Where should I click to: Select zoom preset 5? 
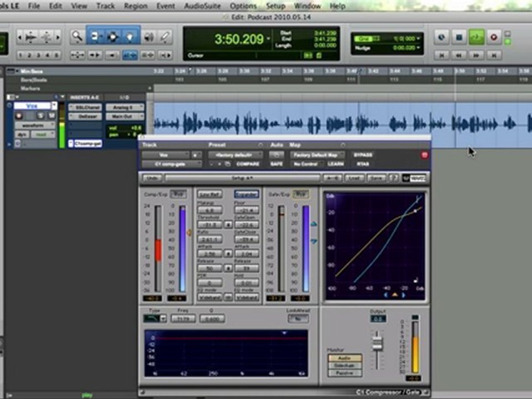(57, 55)
